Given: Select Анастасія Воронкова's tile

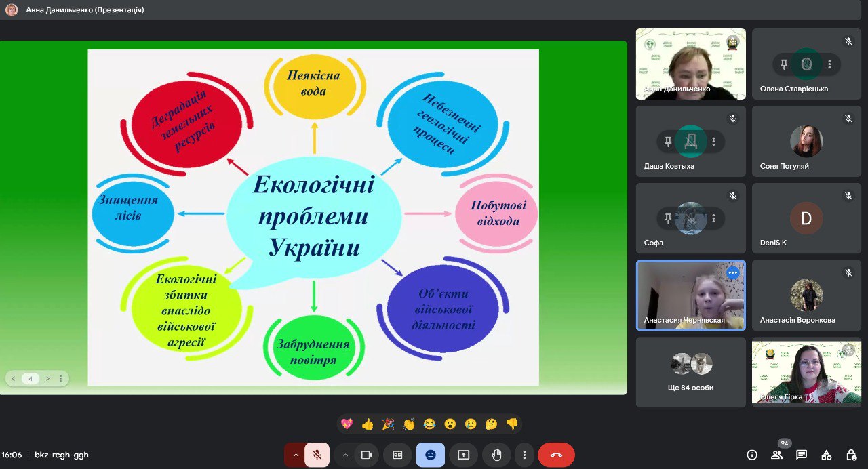Looking at the screenshot, I should pos(806,295).
